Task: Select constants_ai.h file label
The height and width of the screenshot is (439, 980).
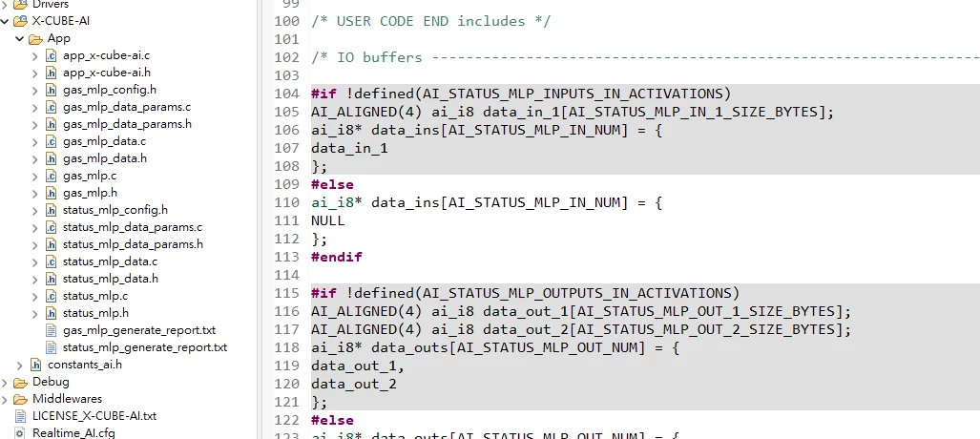Action: [x=85, y=365]
